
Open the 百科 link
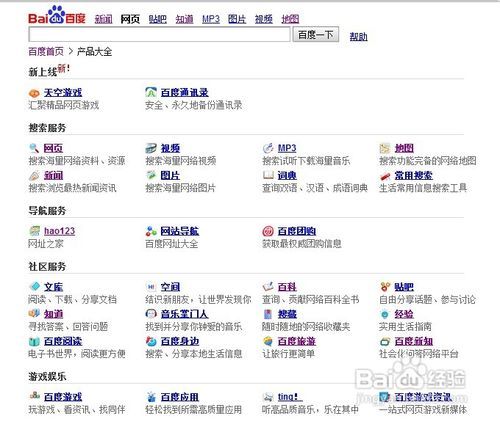[287, 286]
